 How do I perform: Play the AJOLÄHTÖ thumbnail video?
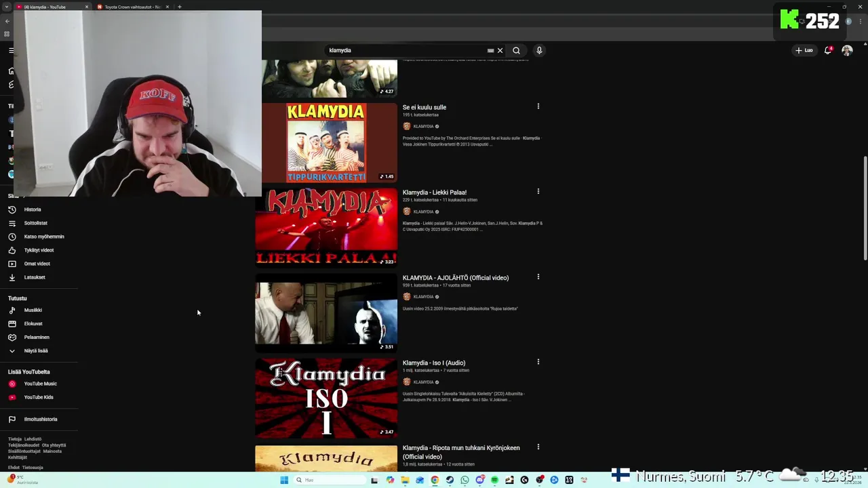pyautogui.click(x=326, y=313)
